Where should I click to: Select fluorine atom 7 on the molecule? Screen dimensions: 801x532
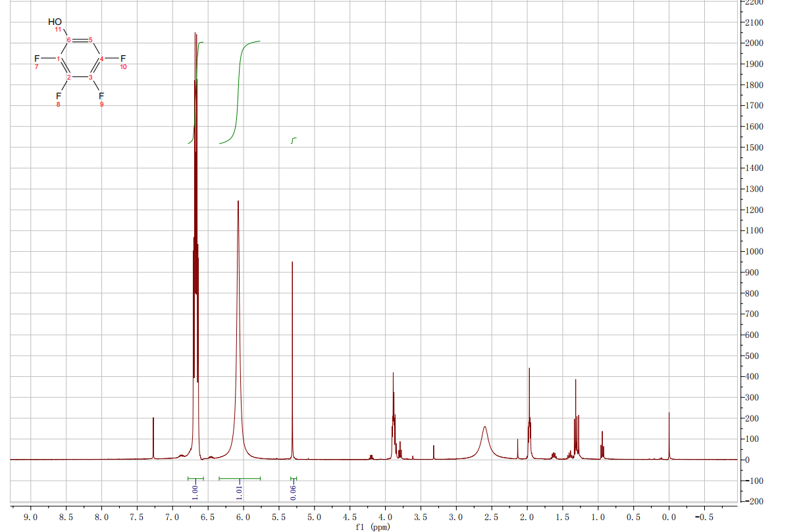37,59
